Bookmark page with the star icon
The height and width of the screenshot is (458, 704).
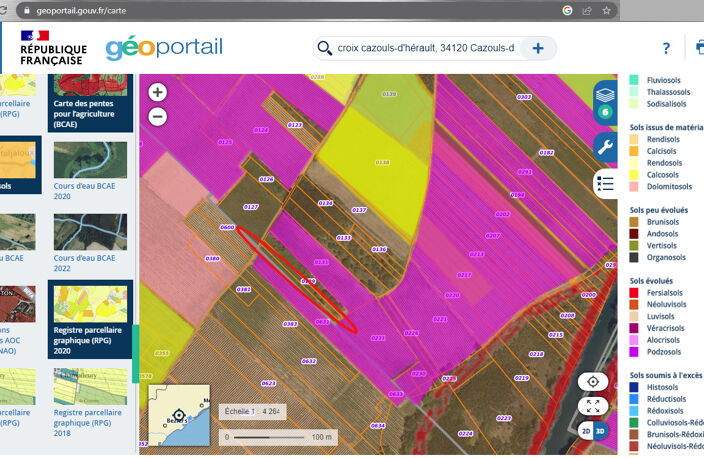(x=607, y=10)
